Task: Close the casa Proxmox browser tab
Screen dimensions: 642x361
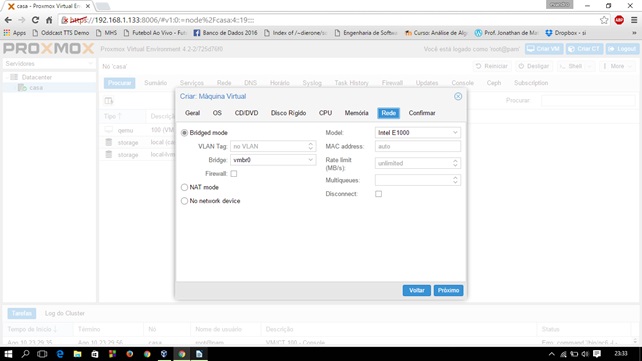Action: click(88, 6)
